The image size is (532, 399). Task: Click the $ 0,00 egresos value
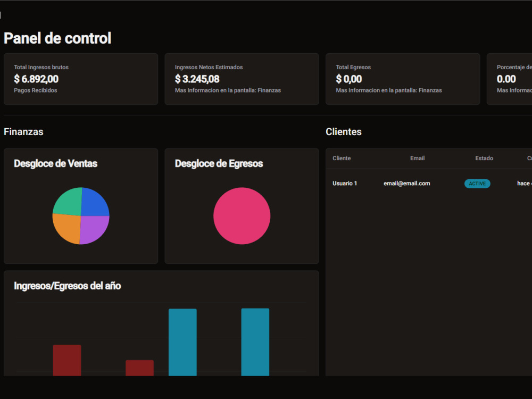(349, 79)
